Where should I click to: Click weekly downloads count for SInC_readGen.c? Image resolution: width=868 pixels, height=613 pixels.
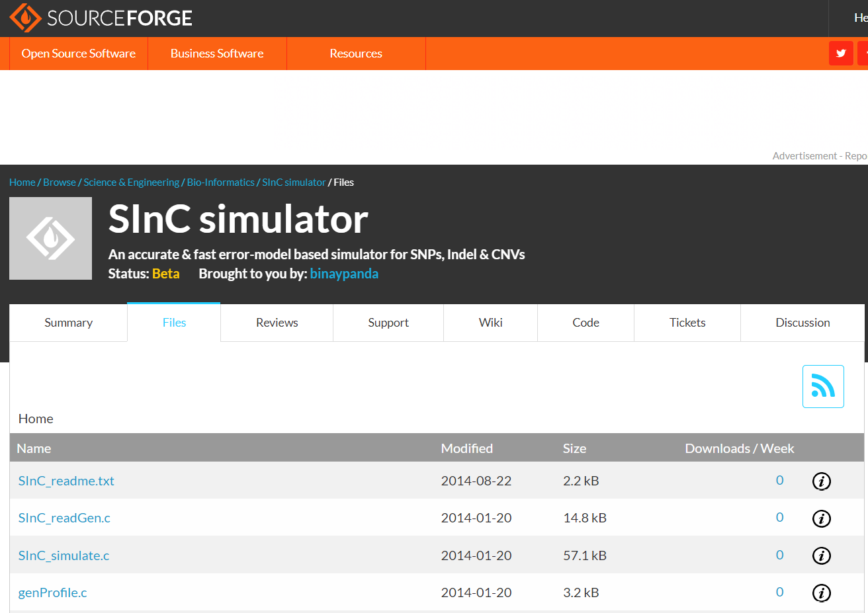(x=780, y=518)
